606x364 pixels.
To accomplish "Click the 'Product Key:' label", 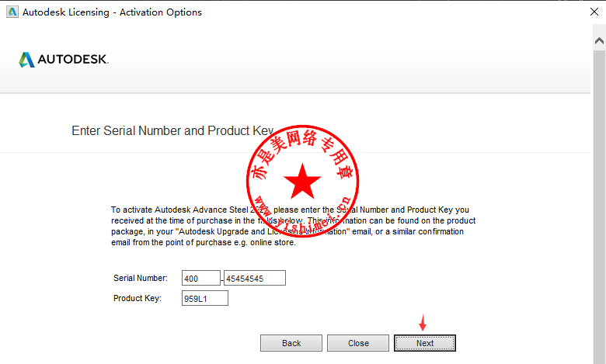I will pos(138,298).
